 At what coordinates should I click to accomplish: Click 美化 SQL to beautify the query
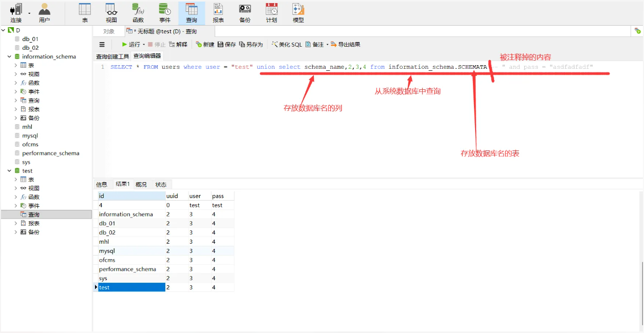pyautogui.click(x=287, y=45)
